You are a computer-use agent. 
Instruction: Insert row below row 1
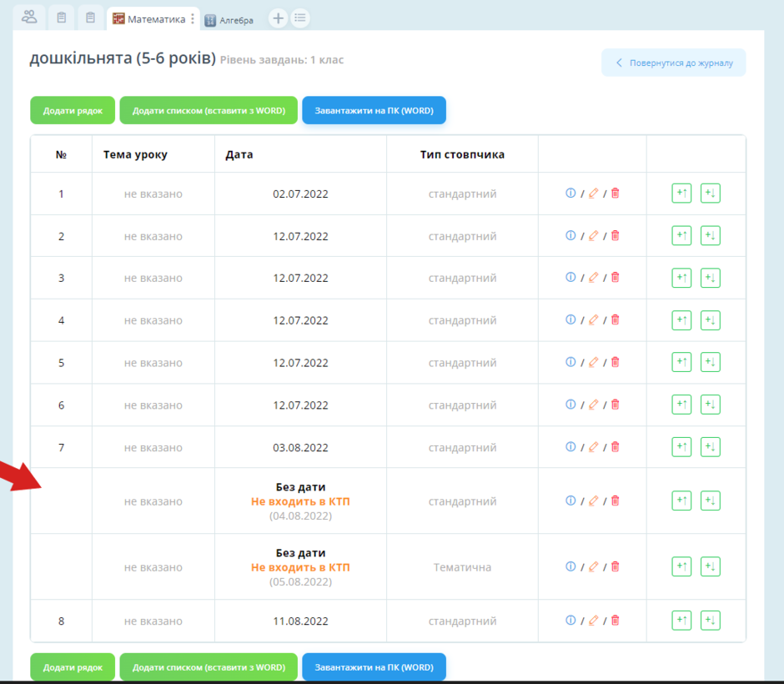click(711, 193)
